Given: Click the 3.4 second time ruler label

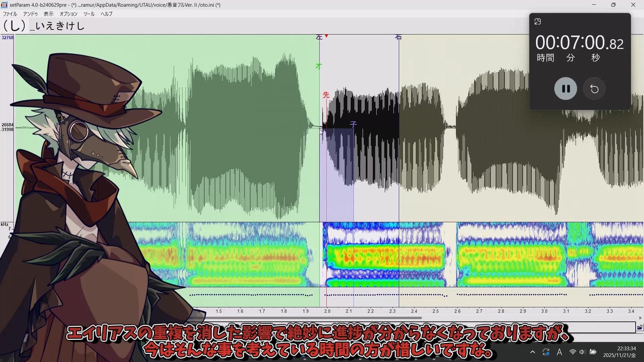Looking at the screenshot, I should coord(631,311).
